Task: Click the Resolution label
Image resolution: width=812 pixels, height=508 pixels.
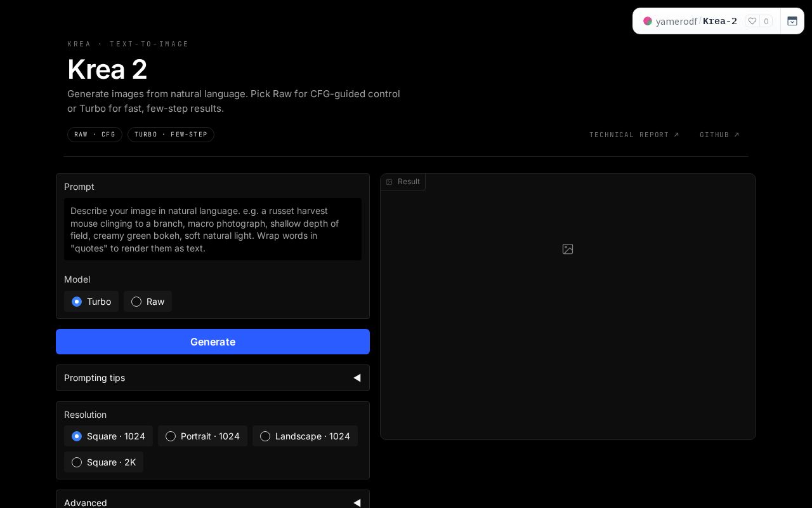Action: (85, 415)
